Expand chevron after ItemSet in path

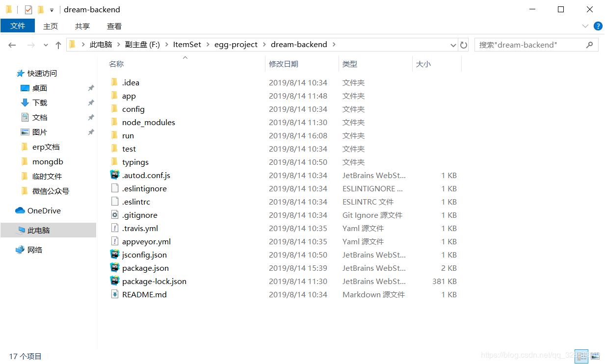pyautogui.click(x=208, y=45)
